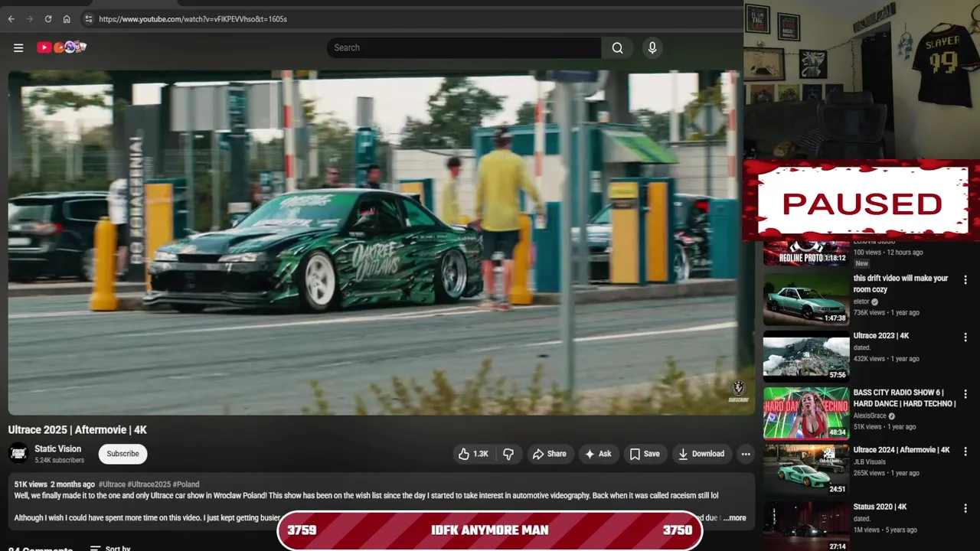Download the video

coord(701,454)
